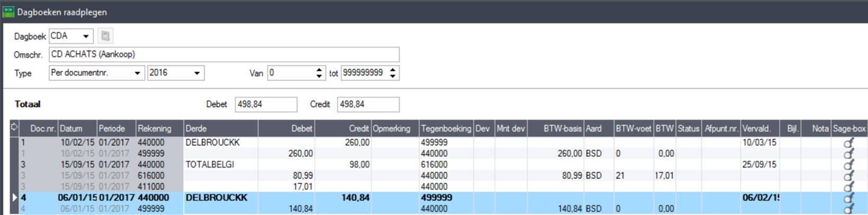Click the Totaal Credit field
The image size is (868, 215).
pos(368,105)
